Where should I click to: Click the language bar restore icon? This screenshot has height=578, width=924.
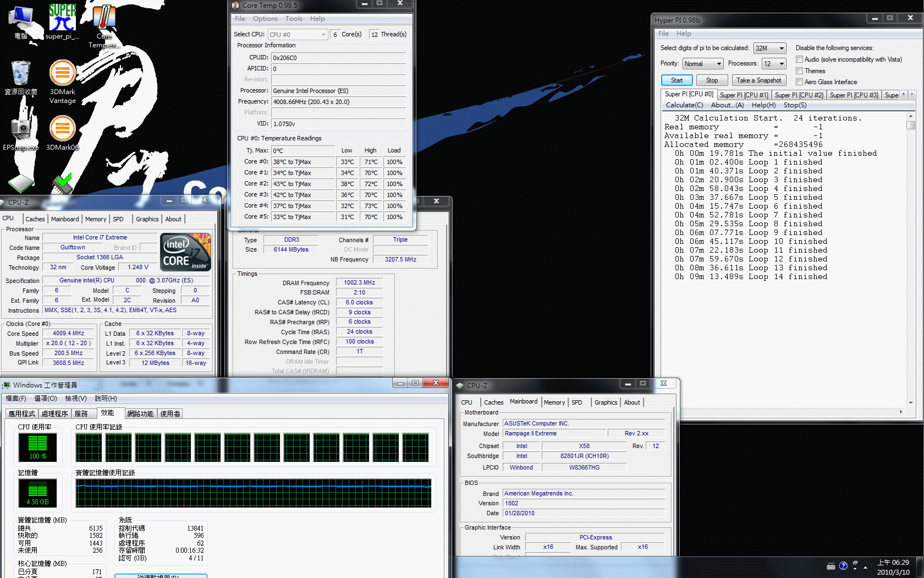click(855, 563)
